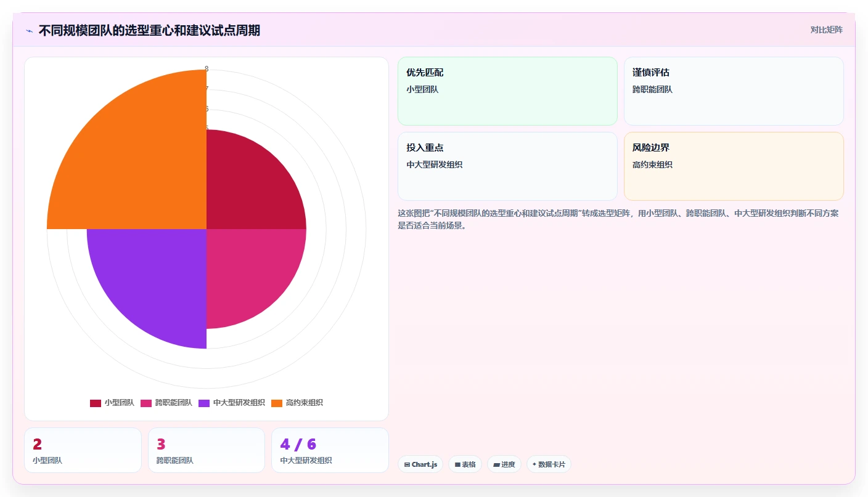Click the 表格 tag chip
The width and height of the screenshot is (868, 497).
[465, 464]
